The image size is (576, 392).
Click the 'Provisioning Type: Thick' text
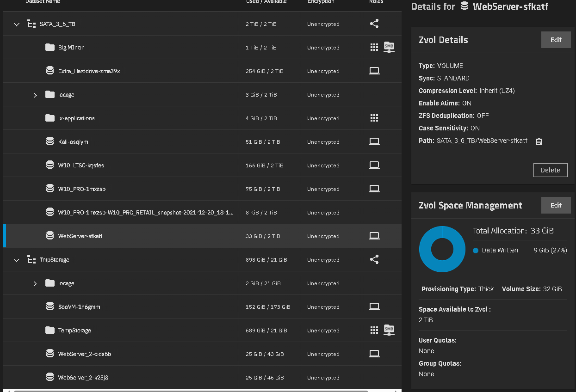click(458, 289)
